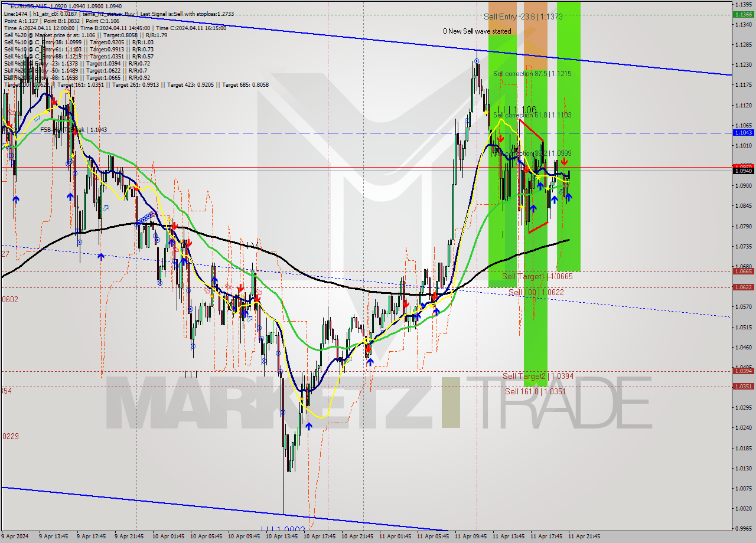Click the '10 Apr 05:45' time axis label
The width and height of the screenshot is (756, 543).
207,537
